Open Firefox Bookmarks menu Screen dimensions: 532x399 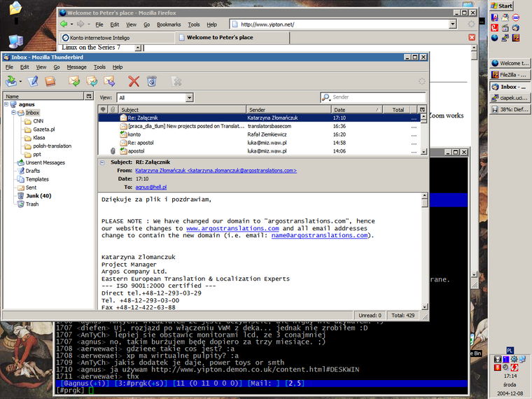169,24
